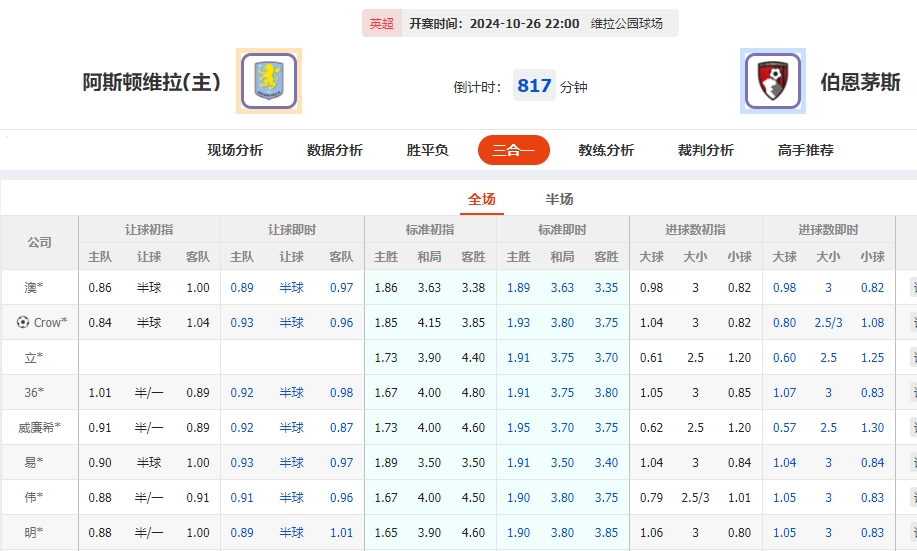This screenshot has width=917, height=551.
Task: Open the 阿斯顿维拉(主) team name
Action: (x=151, y=82)
